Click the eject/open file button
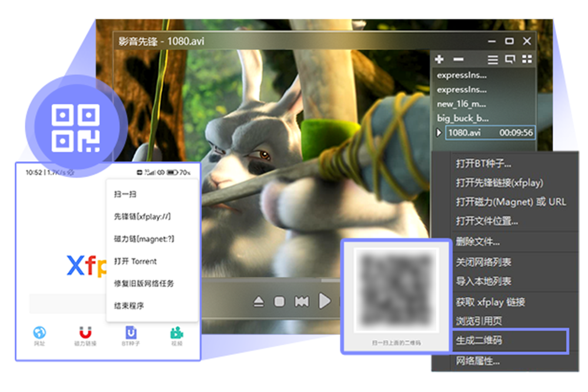Image resolution: width=588 pixels, height=392 pixels. (259, 301)
